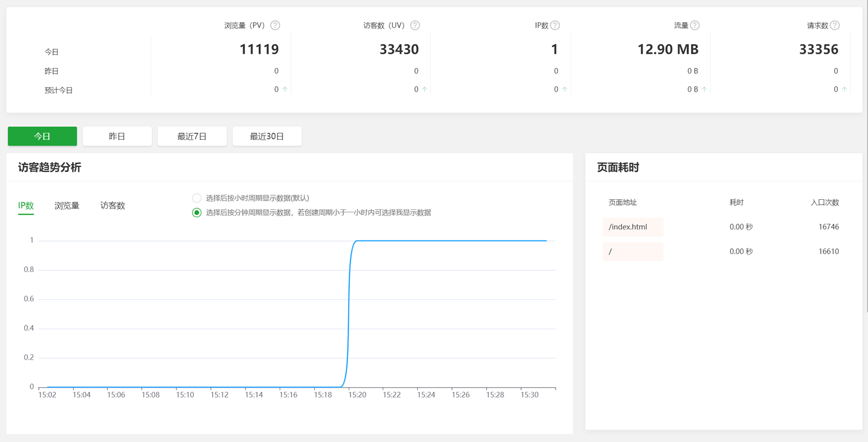Click help icon next to 访客数 (UV)
This screenshot has height=442, width=868.
(415, 26)
